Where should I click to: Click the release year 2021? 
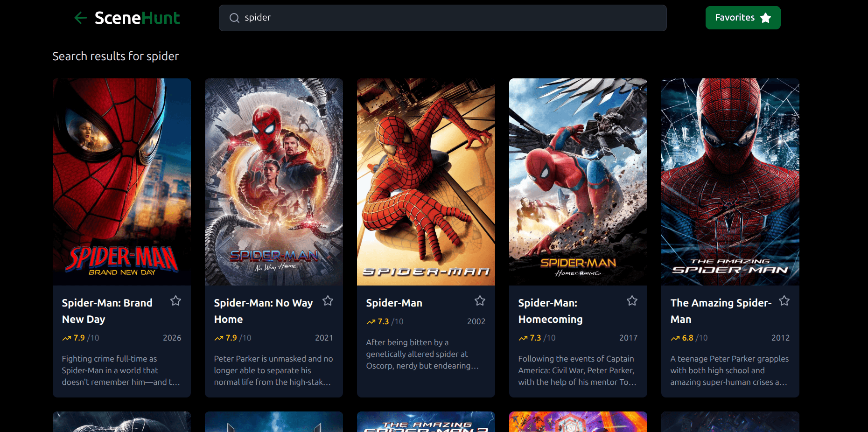(x=324, y=338)
